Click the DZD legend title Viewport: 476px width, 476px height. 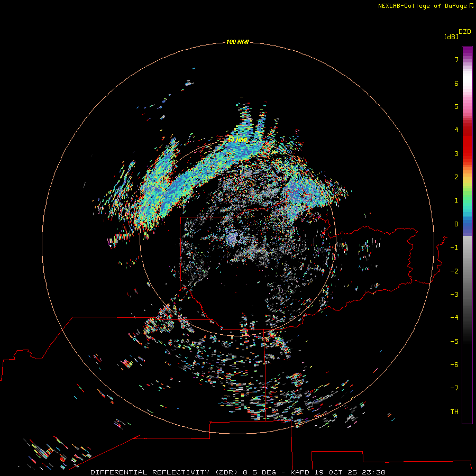click(x=465, y=32)
